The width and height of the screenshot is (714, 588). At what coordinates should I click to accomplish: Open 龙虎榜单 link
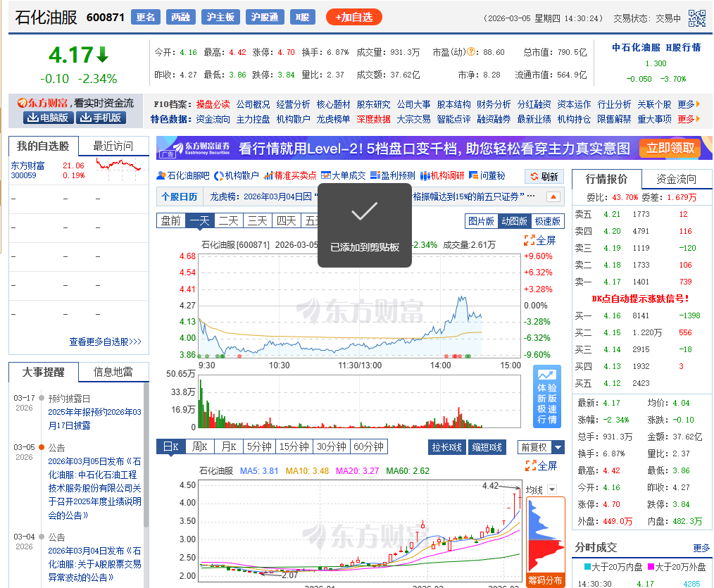333,119
